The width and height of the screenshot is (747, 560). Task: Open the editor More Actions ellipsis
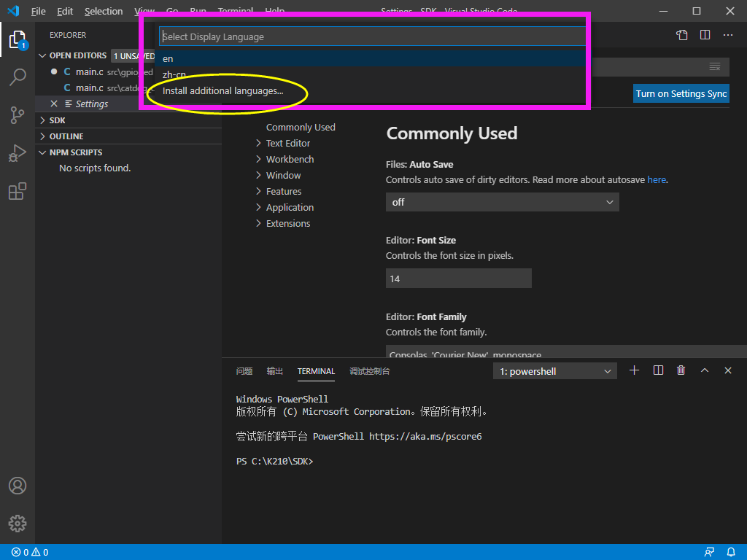tap(728, 35)
